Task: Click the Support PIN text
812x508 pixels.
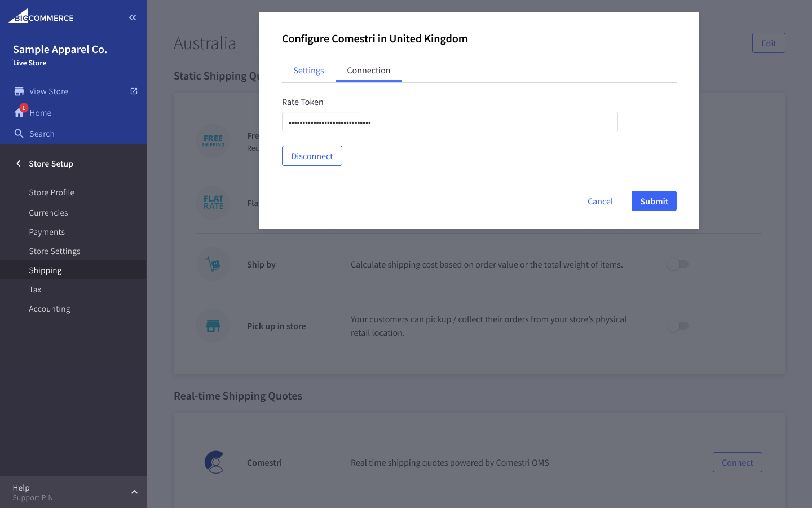Action: (x=33, y=497)
